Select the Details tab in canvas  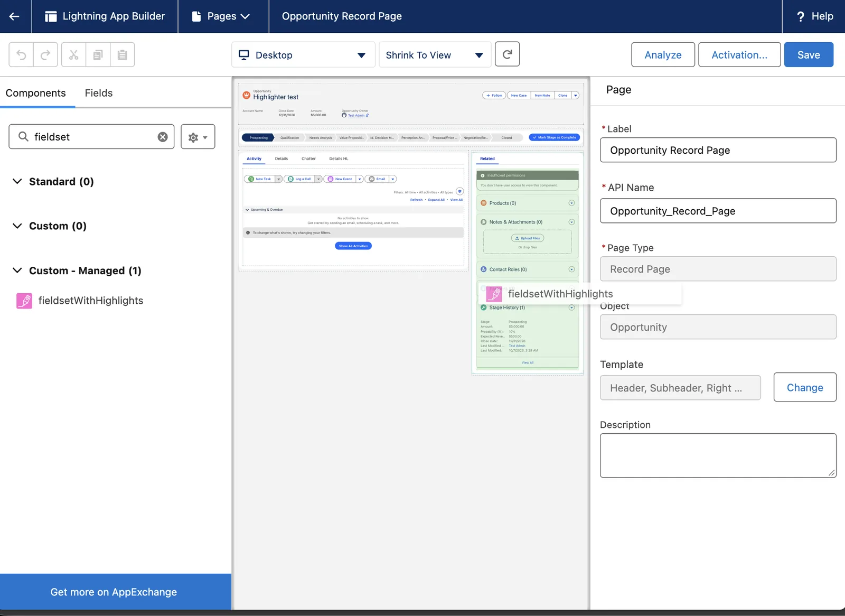click(281, 158)
